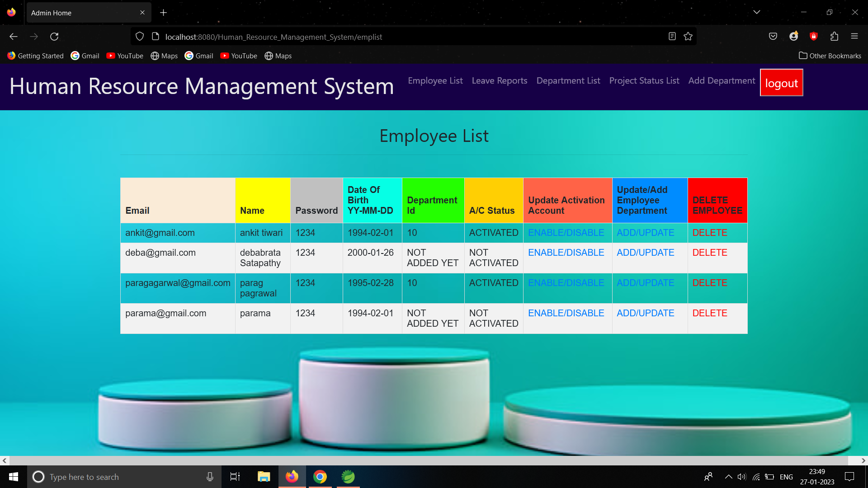
Task: Open Firefox application menu hamburger icon
Action: [x=854, y=37]
